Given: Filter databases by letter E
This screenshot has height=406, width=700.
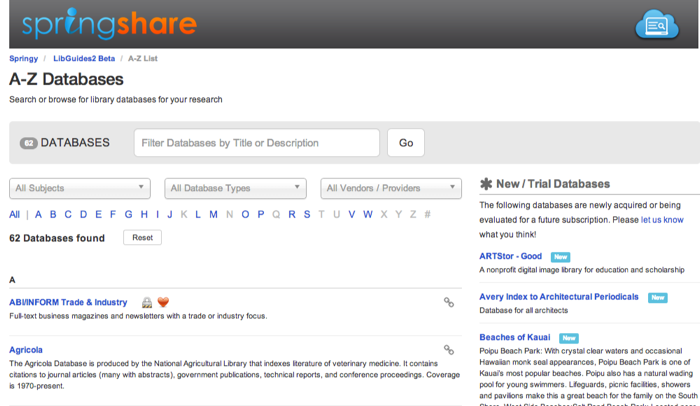Looking at the screenshot, I should pos(98,214).
